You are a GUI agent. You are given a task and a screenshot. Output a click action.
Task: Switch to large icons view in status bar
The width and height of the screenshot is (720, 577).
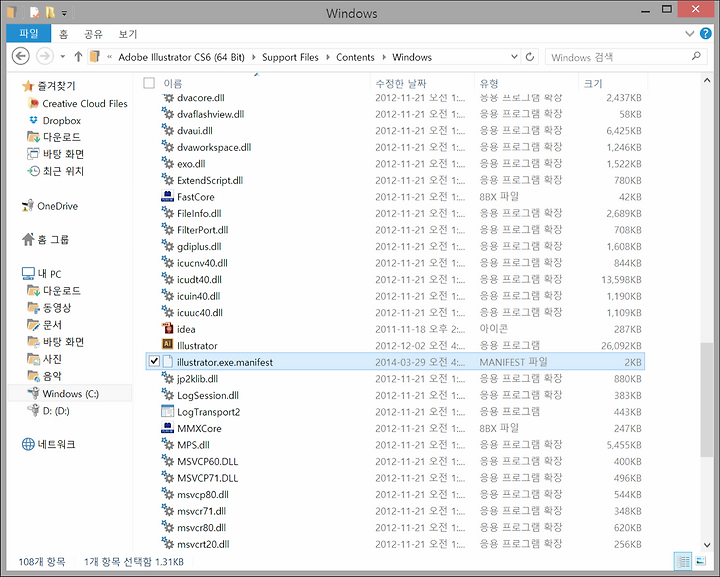[x=701, y=561]
